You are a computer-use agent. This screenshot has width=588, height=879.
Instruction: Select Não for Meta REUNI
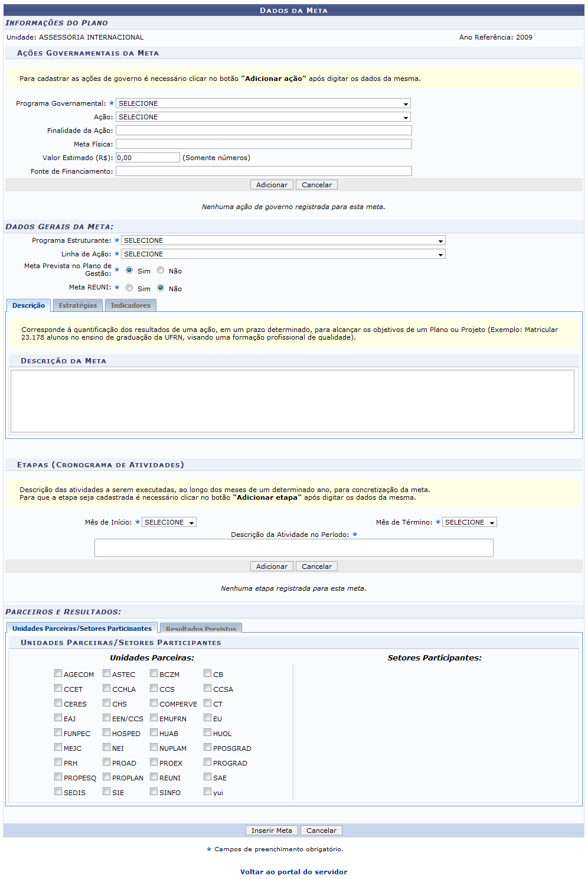(x=161, y=288)
